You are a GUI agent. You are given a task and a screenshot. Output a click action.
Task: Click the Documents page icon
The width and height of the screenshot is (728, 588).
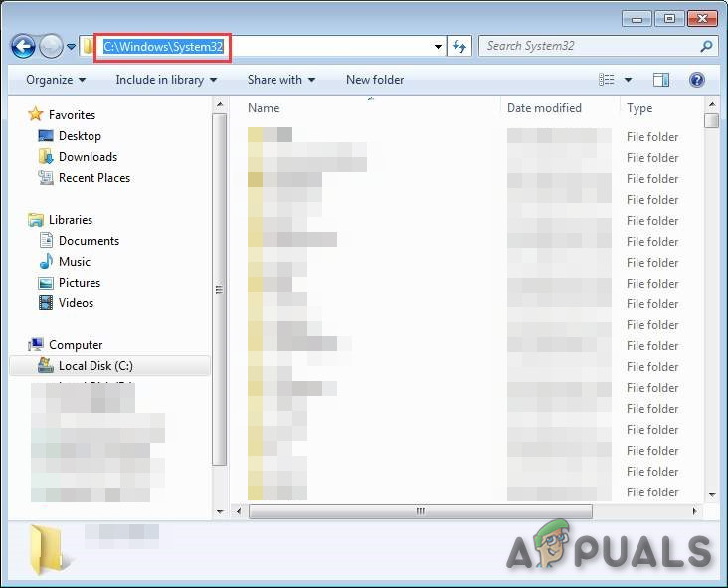pyautogui.click(x=46, y=240)
